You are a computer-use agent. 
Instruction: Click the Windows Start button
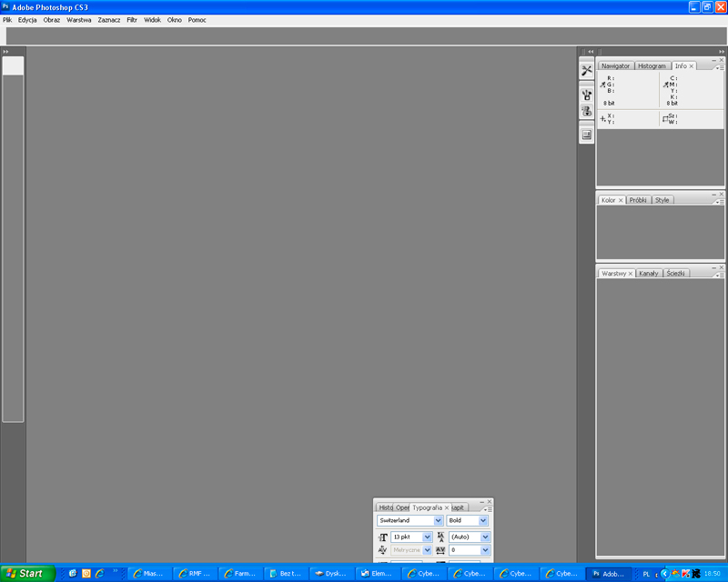pyautogui.click(x=25, y=573)
